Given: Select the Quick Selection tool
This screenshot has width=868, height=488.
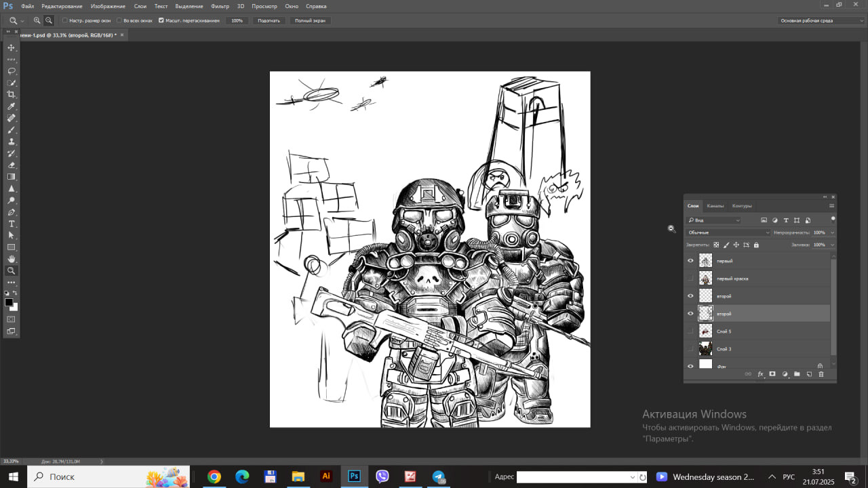Looking at the screenshot, I should click(11, 83).
